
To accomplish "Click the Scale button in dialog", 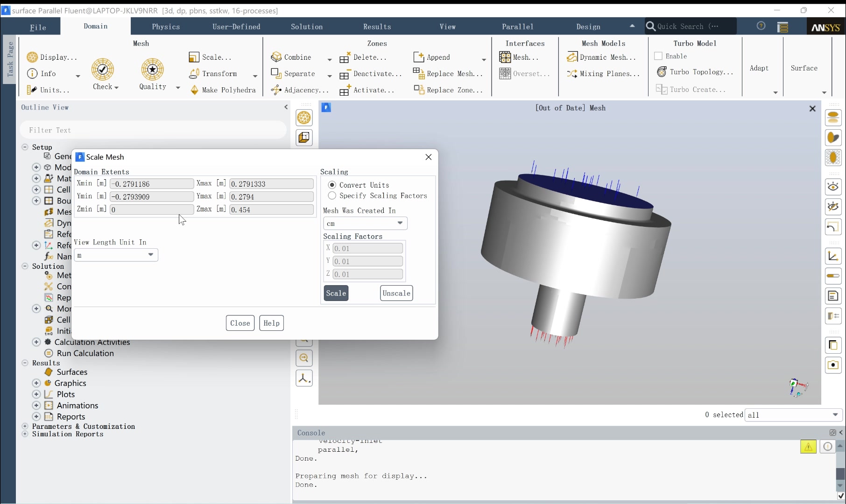I will 336,293.
